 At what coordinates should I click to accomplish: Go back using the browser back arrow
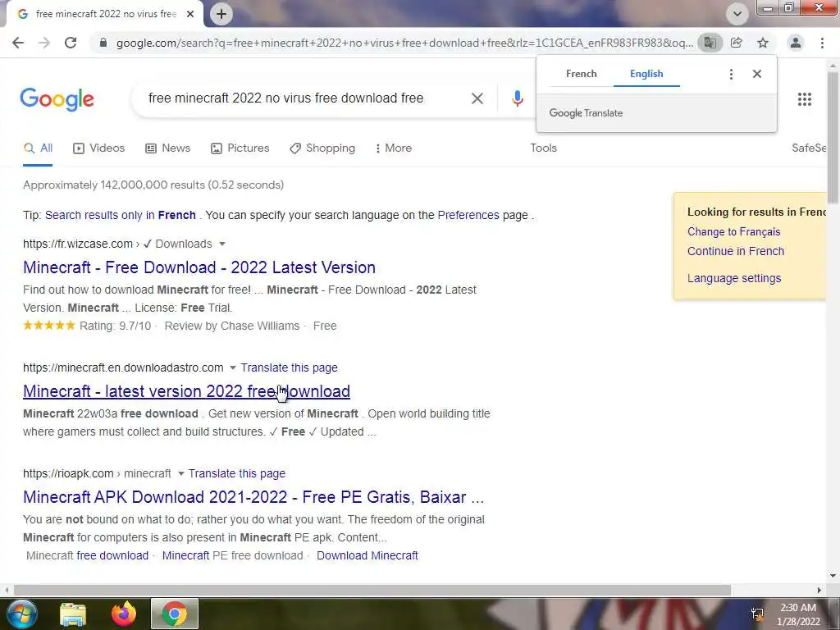coord(18,43)
